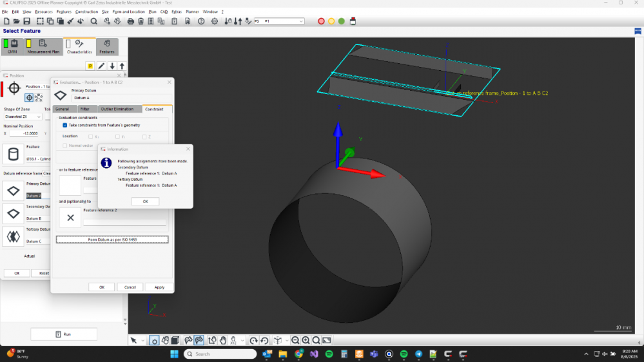Screen dimensions: 644x362
Task: Enable the Location Z checkbox
Action: click(x=143, y=137)
